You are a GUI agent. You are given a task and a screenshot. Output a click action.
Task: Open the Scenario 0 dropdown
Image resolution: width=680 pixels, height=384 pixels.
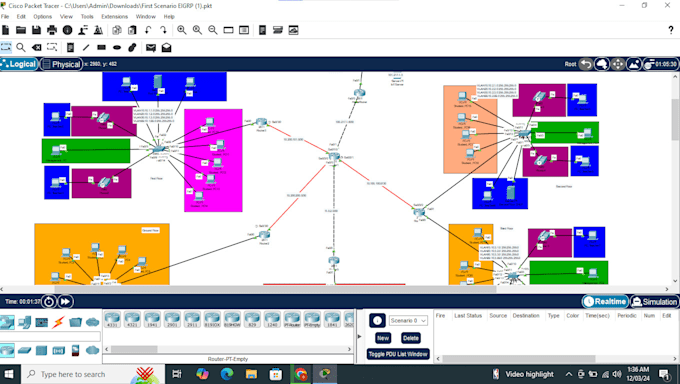(x=408, y=321)
